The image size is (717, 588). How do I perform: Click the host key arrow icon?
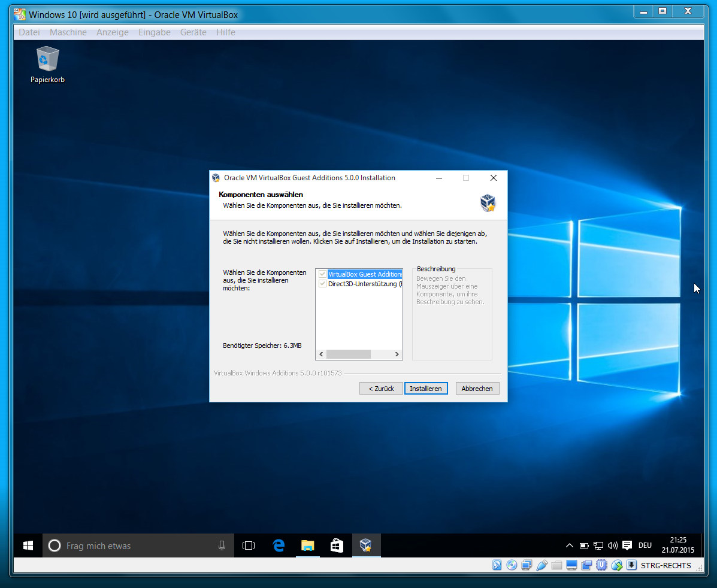(x=631, y=565)
